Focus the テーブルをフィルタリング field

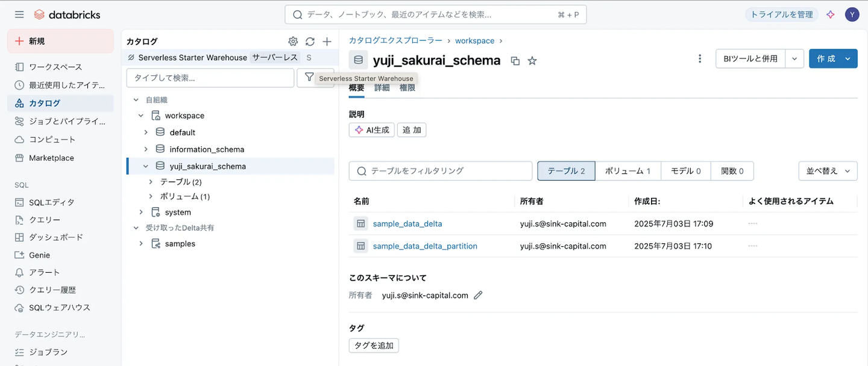pyautogui.click(x=441, y=171)
